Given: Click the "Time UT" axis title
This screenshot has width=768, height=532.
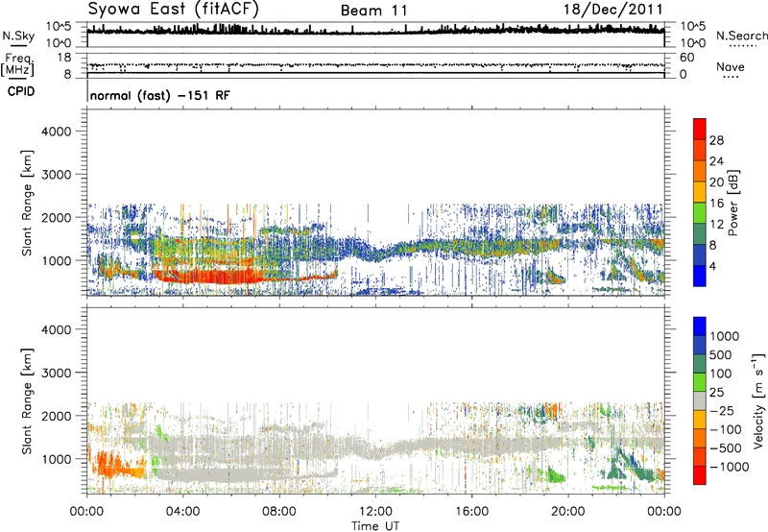Looking at the screenshot, I should pyautogui.click(x=375, y=526).
